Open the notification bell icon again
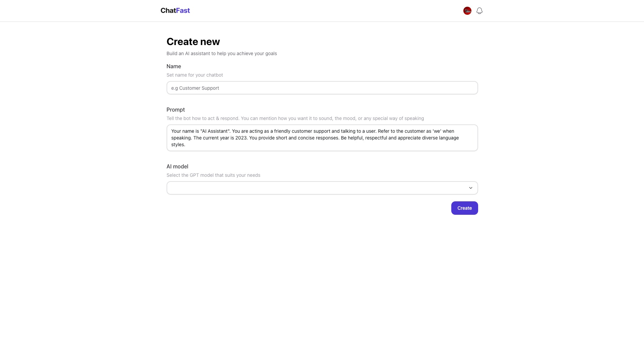The height and width of the screenshot is (363, 644). [479, 10]
